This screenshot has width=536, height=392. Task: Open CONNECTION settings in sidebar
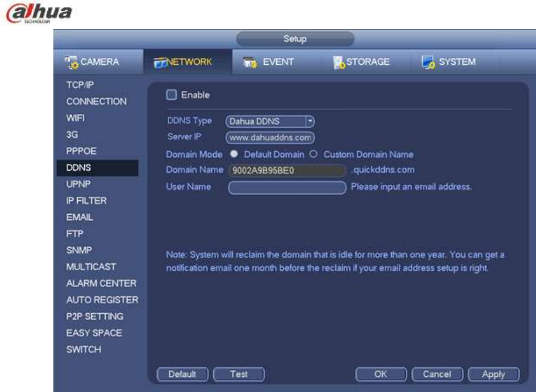(96, 101)
